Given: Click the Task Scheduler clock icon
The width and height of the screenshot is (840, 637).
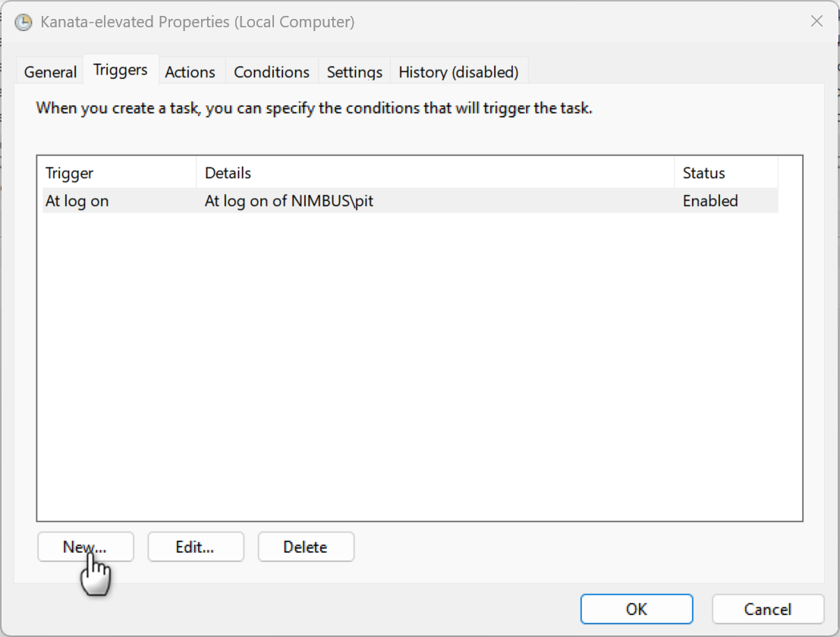Looking at the screenshot, I should [23, 22].
